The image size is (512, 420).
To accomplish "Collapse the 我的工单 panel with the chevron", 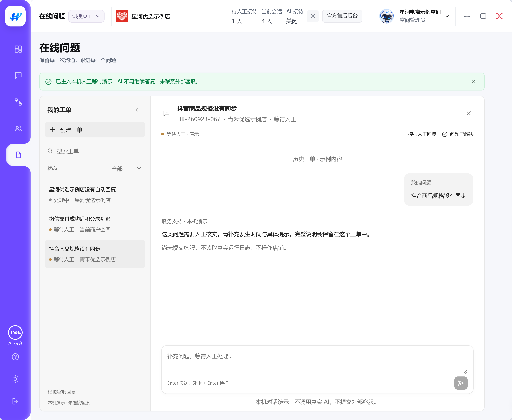I will point(137,110).
